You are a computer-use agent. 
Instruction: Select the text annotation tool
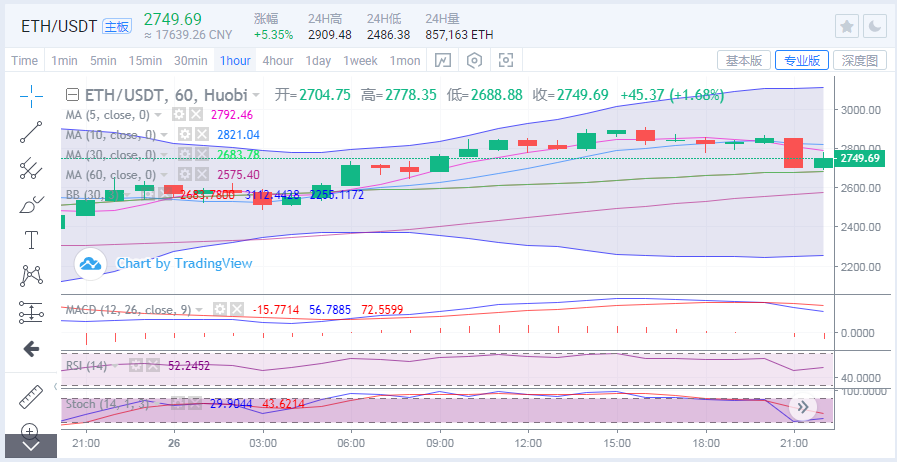pyautogui.click(x=31, y=240)
